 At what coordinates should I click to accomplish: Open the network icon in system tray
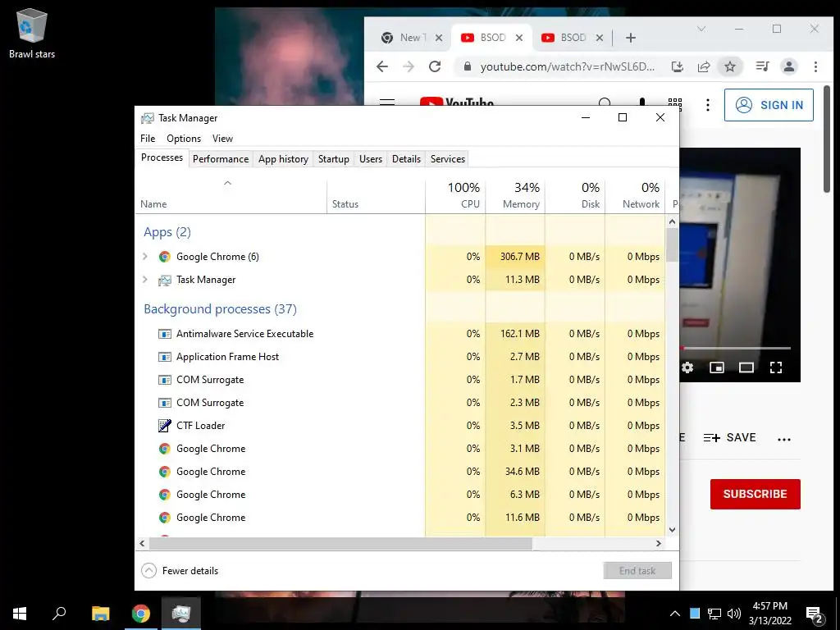714,614
